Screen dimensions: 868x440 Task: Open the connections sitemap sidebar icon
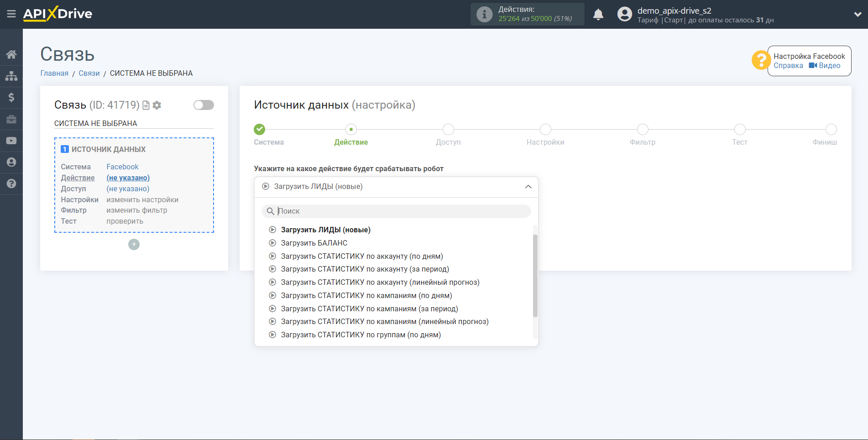[11, 76]
